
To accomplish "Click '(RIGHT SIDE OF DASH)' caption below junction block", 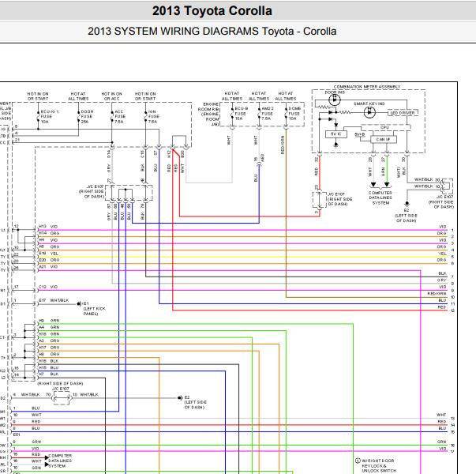I will (60, 383).
